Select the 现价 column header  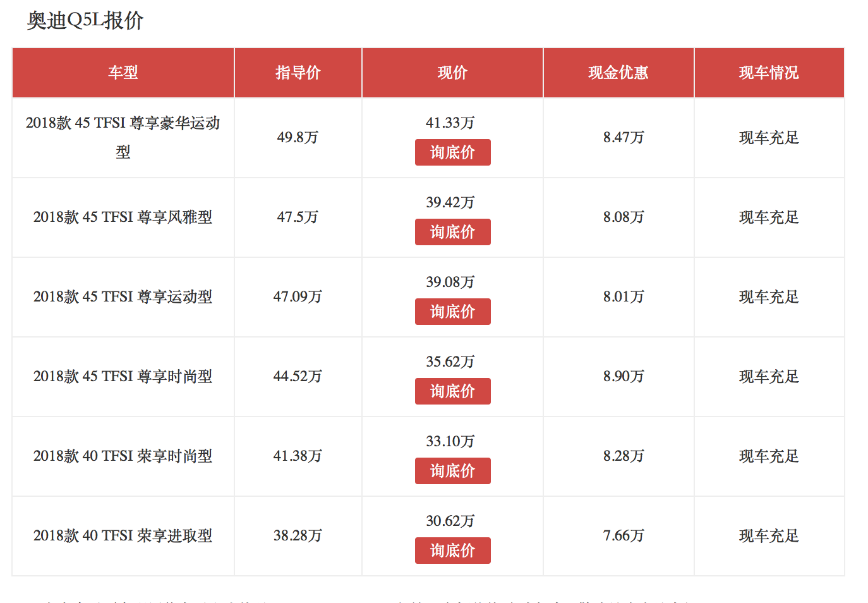coord(452,73)
